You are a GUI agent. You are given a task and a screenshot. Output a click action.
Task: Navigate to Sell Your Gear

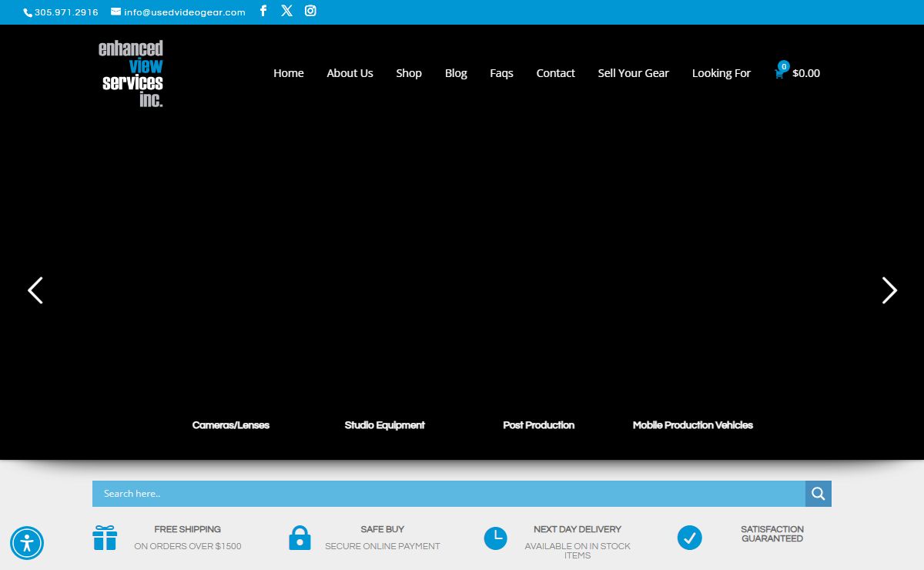pyautogui.click(x=633, y=73)
